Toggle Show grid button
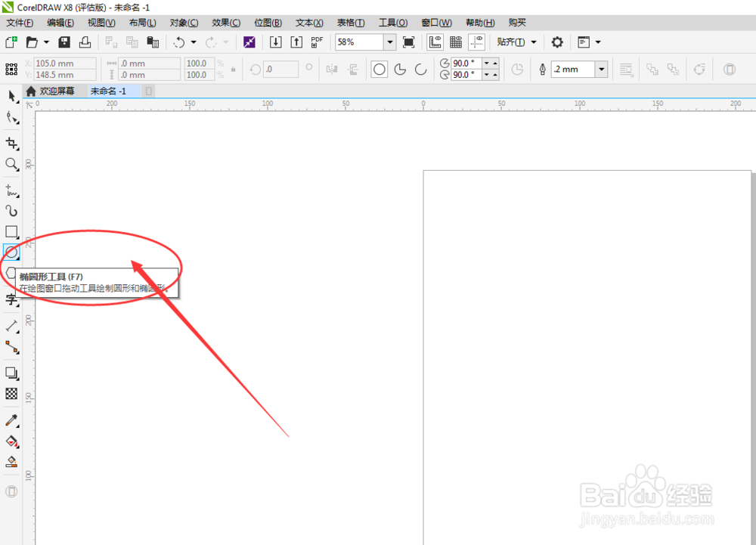 click(456, 42)
